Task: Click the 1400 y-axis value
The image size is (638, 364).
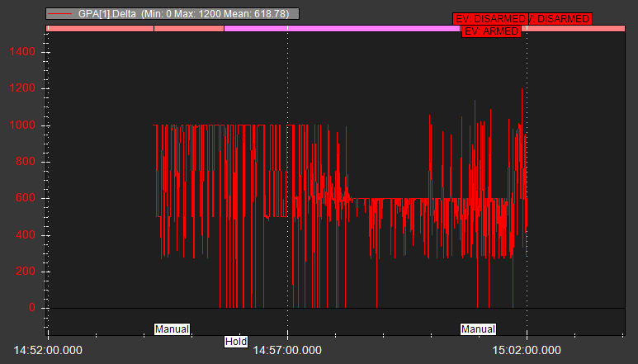Action: (22, 52)
